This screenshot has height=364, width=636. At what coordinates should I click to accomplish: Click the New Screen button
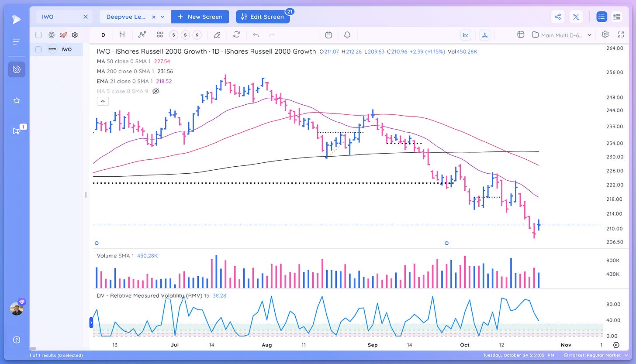pyautogui.click(x=200, y=17)
